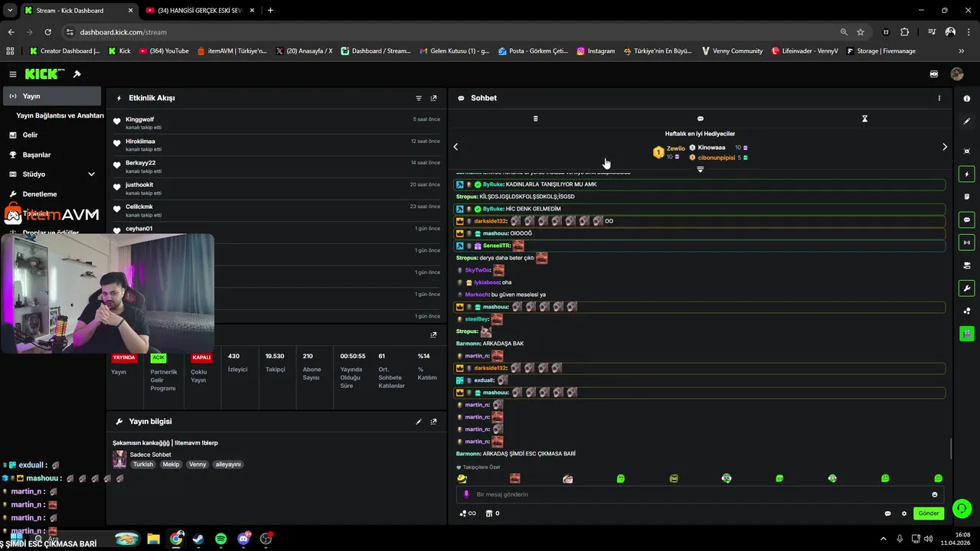Open the Creator Dashboard bookmark
This screenshot has height=551, width=980.
(64, 51)
